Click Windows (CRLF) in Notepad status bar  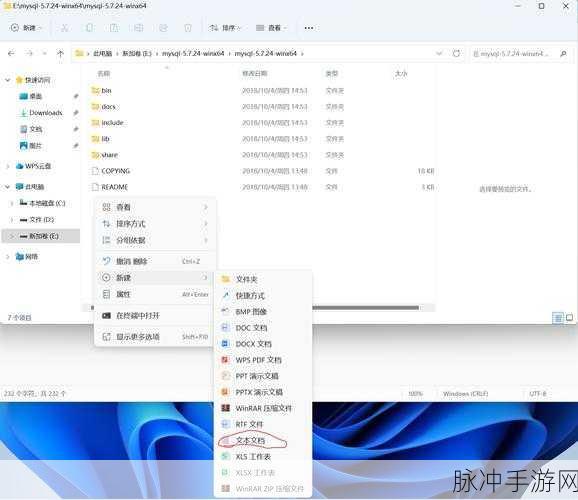(466, 394)
